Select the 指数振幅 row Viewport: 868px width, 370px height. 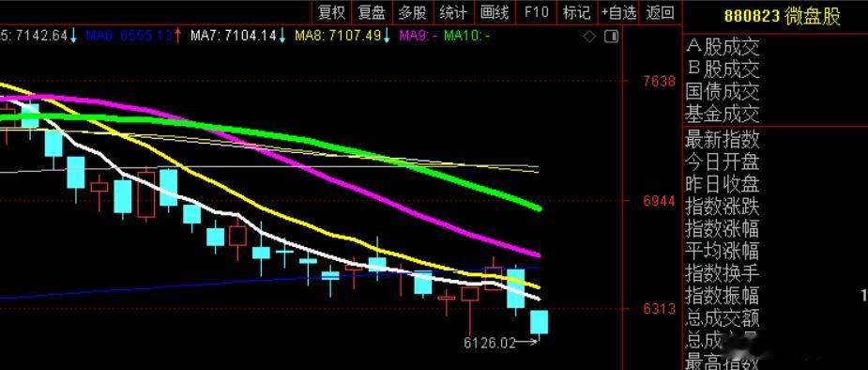coord(723,295)
